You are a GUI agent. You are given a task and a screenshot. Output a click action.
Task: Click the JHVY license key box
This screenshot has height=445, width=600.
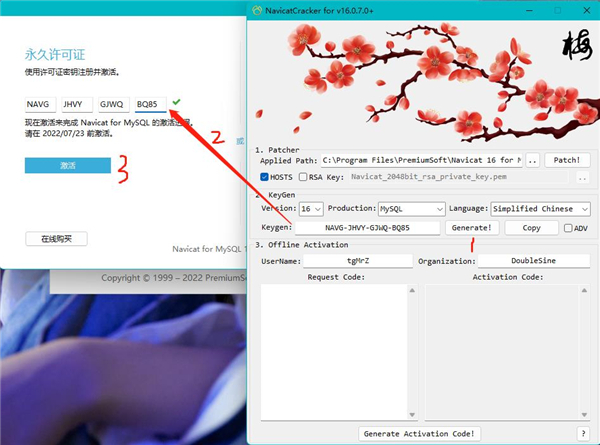point(77,104)
